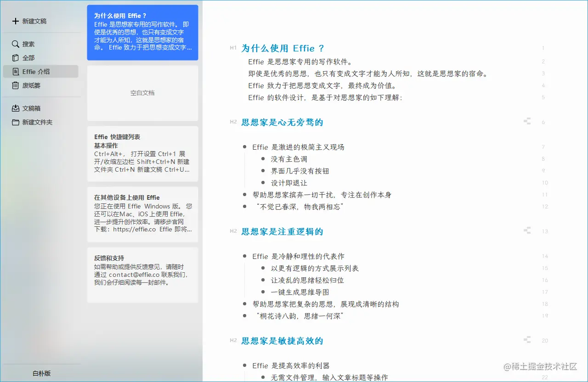Image resolution: width=588 pixels, height=382 pixels.
Task: Click line number 1 in the gutter
Action: pos(543,48)
